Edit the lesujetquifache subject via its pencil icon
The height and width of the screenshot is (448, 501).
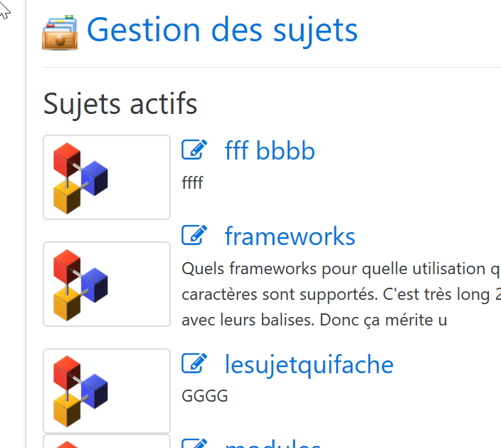[x=194, y=363]
